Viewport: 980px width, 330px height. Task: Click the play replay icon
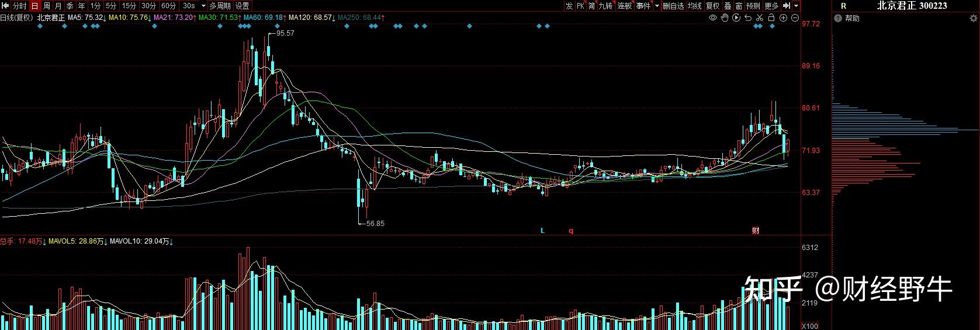pyautogui.click(x=736, y=18)
